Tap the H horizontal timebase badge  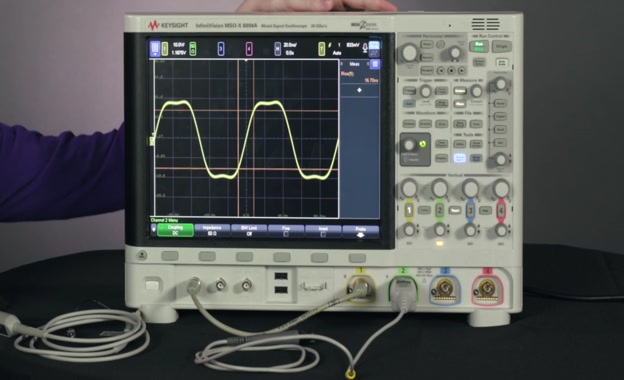277,49
